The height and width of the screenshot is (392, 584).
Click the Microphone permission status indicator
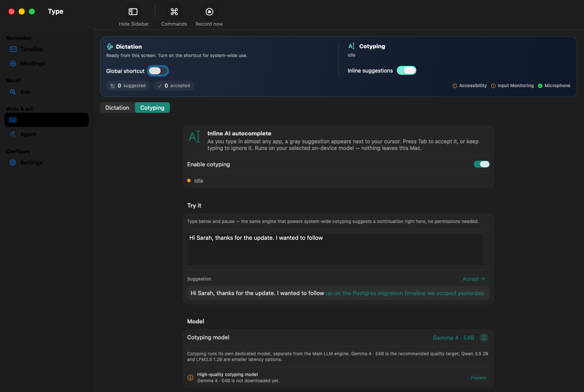point(554,86)
